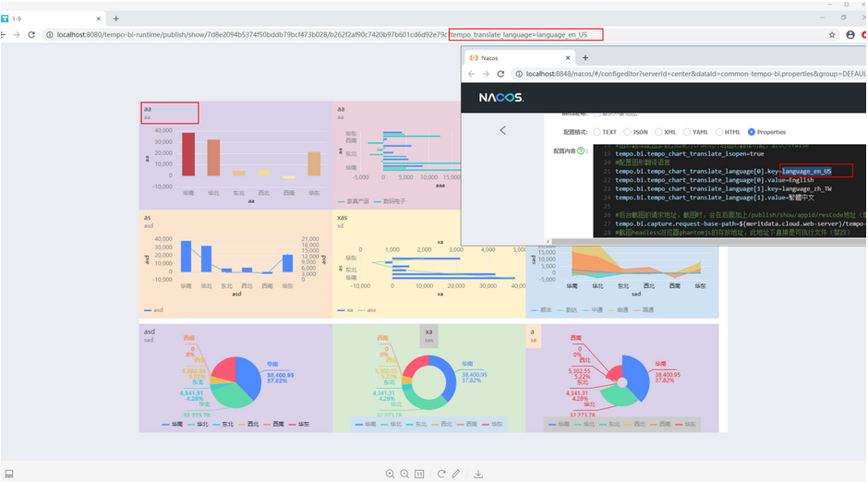The width and height of the screenshot is (868, 482).
Task: Download the dashboard with the download icon
Action: click(478, 474)
